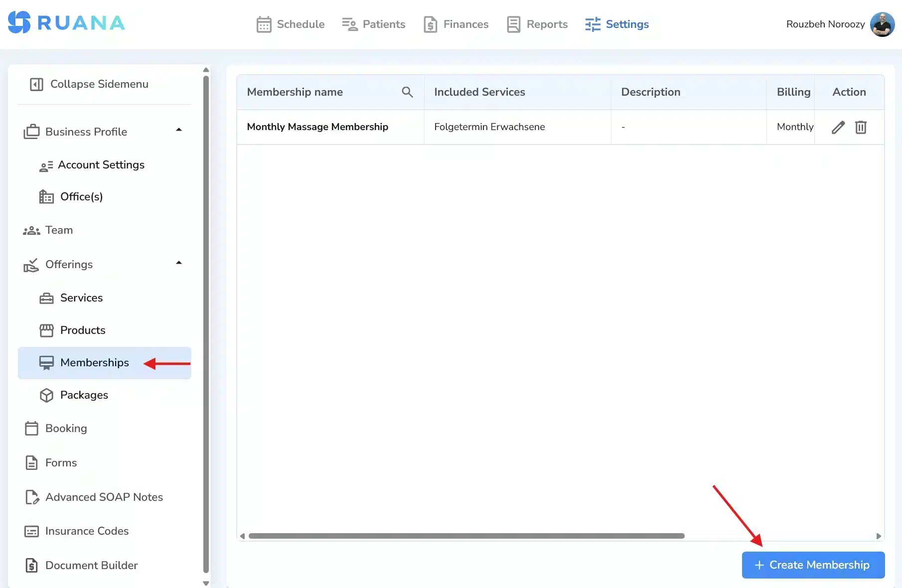Collapse the Business Profile section arrow
Screen dimensions: 902x588
tap(179, 130)
